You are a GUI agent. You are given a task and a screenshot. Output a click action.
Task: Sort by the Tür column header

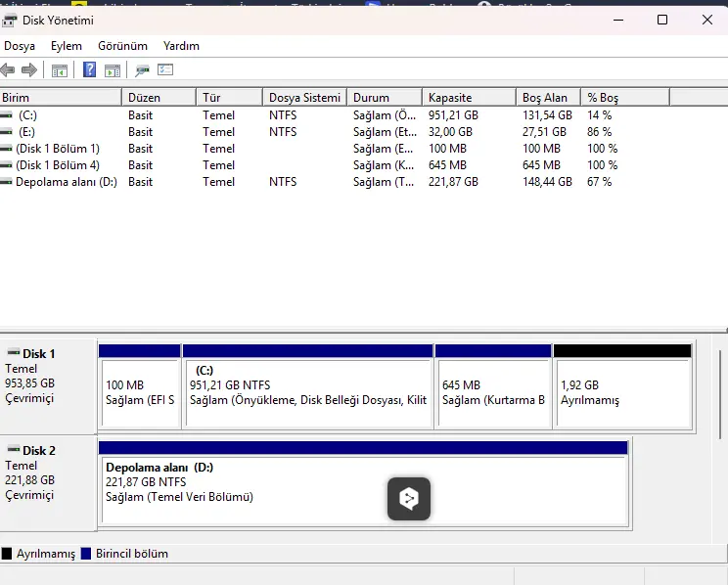coord(230,98)
